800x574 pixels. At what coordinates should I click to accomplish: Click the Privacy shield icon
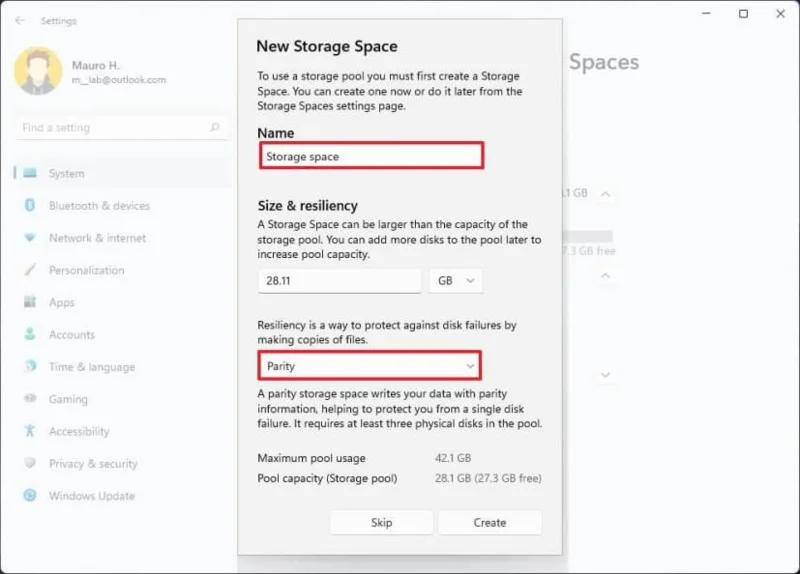coord(30,463)
